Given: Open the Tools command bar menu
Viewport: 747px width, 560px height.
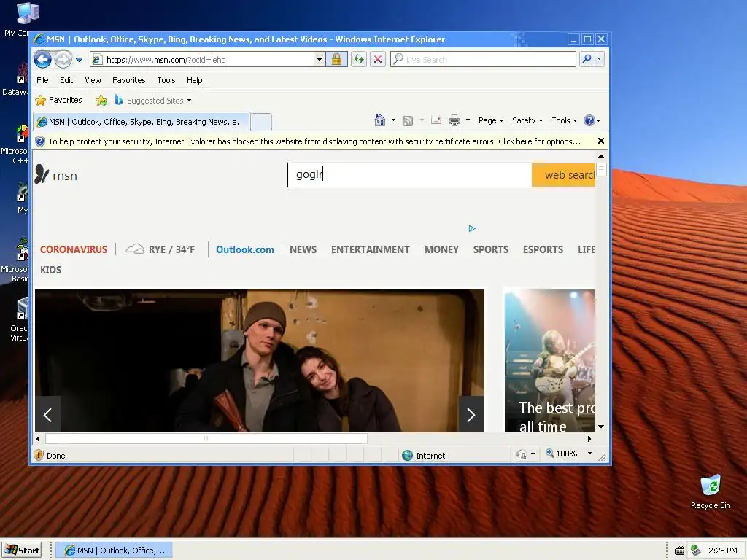Looking at the screenshot, I should pos(564,120).
